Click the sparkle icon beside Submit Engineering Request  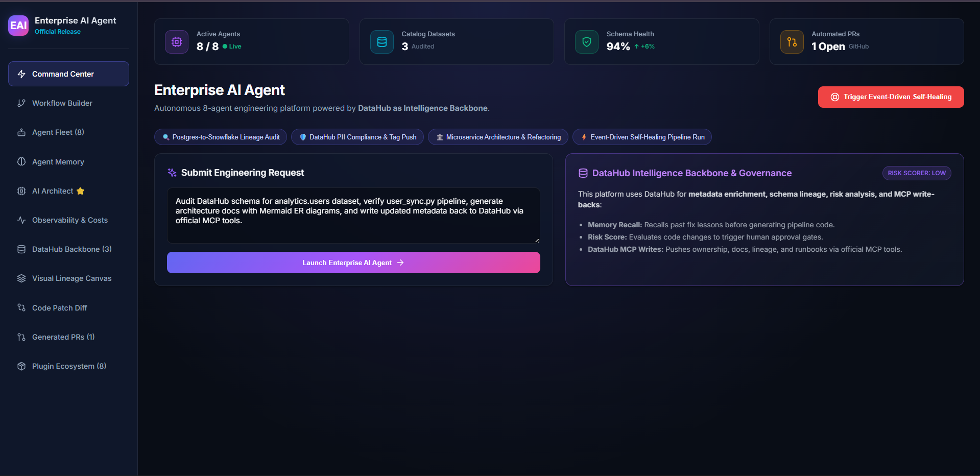172,173
